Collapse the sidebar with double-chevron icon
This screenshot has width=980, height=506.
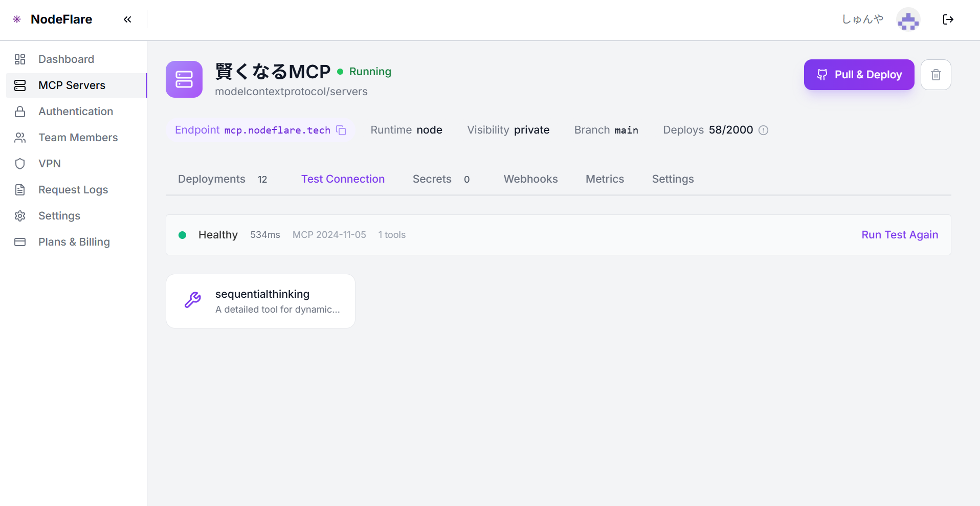point(127,19)
